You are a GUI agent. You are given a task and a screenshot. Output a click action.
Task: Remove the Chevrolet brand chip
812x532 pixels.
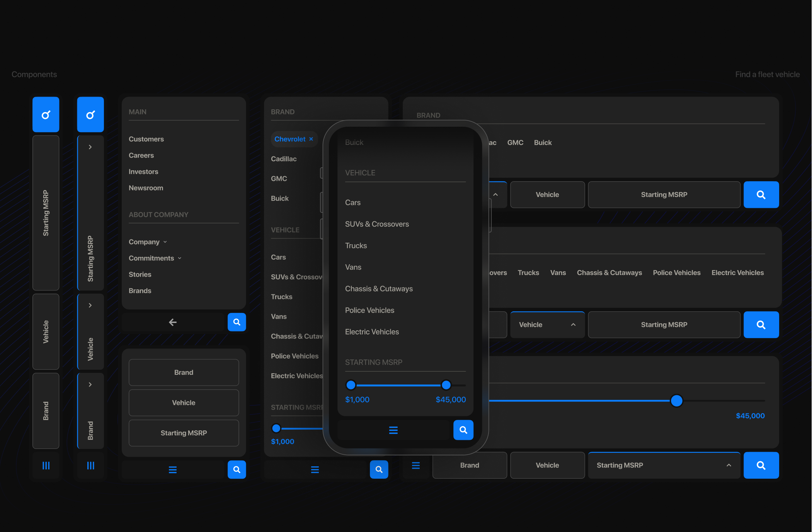(311, 139)
